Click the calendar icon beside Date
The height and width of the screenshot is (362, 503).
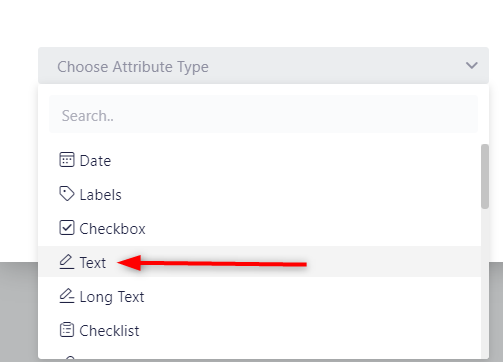(x=67, y=160)
